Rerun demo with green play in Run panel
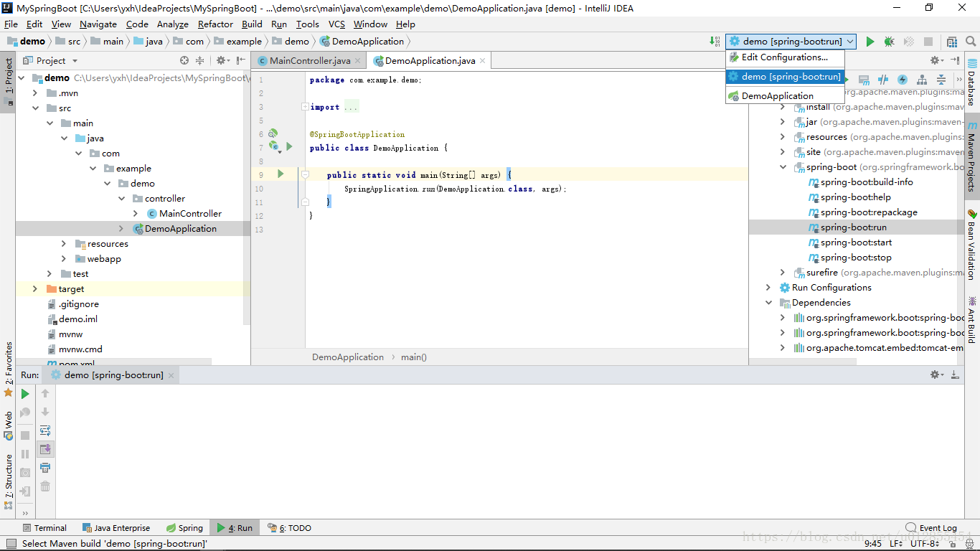The width and height of the screenshot is (980, 551). (25, 394)
